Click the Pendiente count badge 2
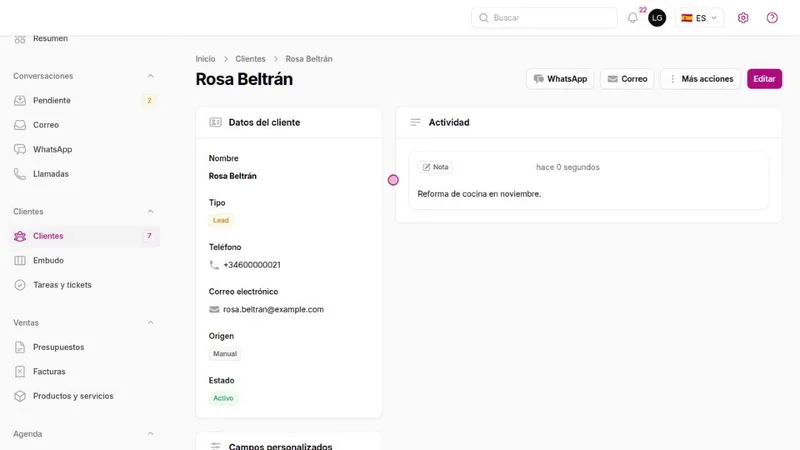Image resolution: width=800 pixels, height=450 pixels. 149,101
